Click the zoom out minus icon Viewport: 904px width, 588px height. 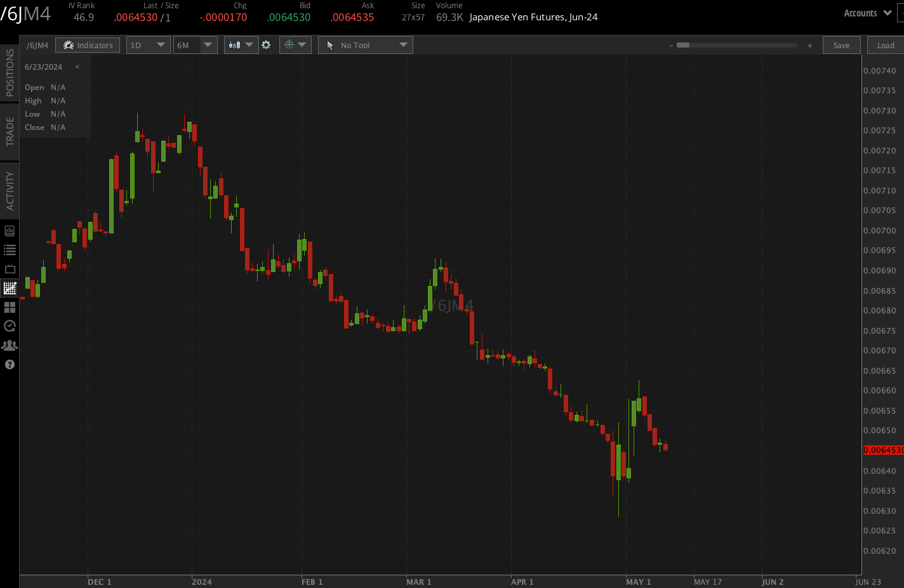point(671,46)
